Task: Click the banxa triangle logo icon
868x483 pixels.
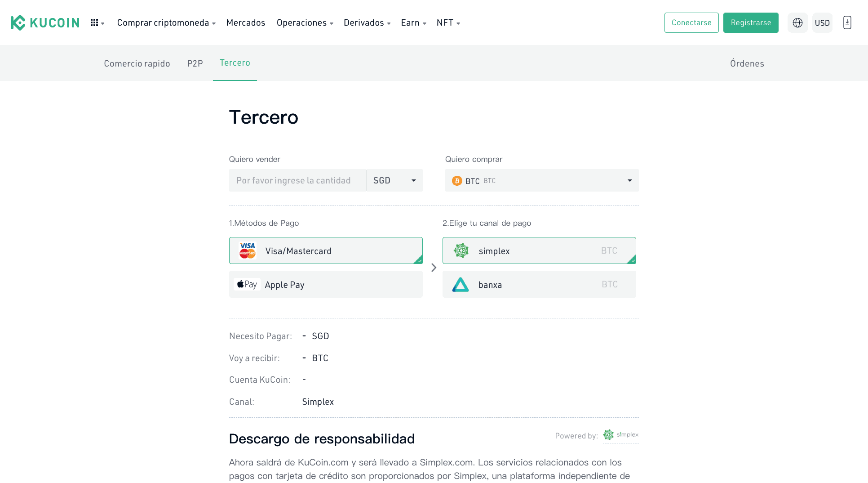Action: tap(461, 284)
